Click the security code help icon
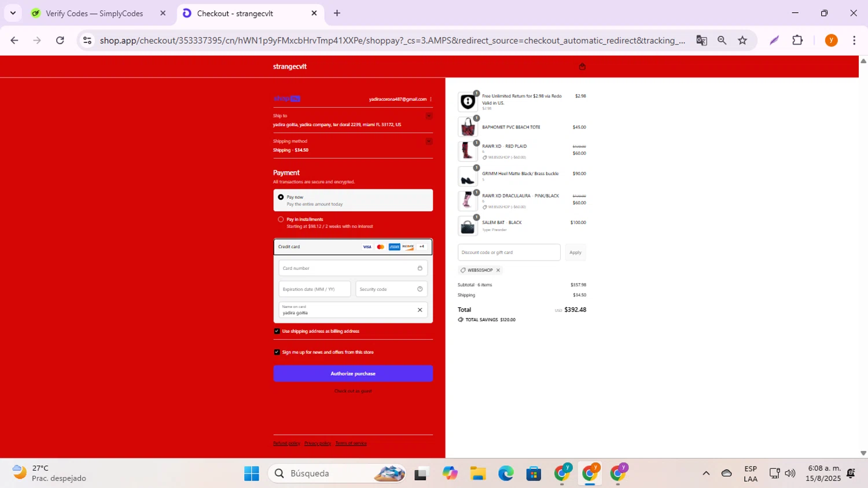This screenshot has width=868, height=488. tap(420, 289)
